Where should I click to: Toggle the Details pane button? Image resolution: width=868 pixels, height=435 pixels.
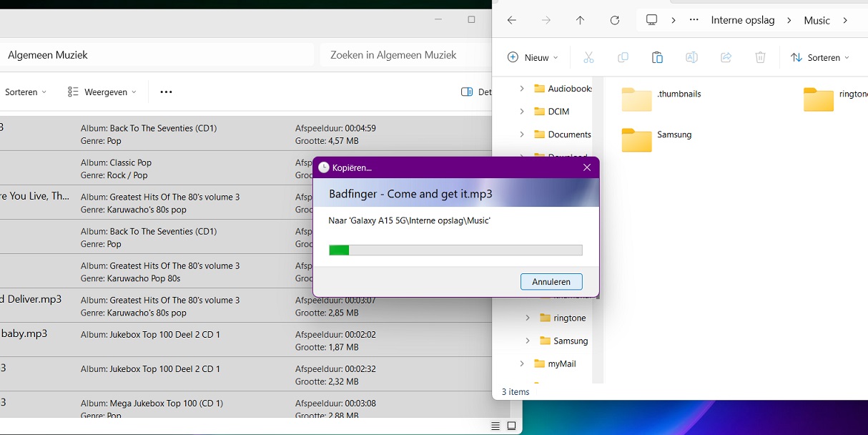[x=475, y=92]
